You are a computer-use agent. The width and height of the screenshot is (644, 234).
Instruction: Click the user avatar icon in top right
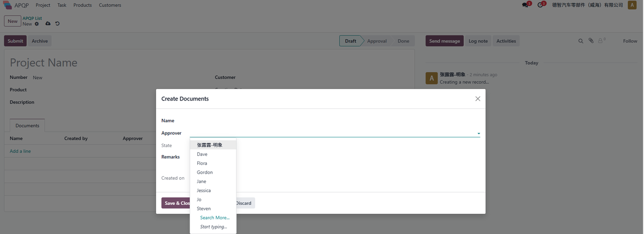(632, 5)
